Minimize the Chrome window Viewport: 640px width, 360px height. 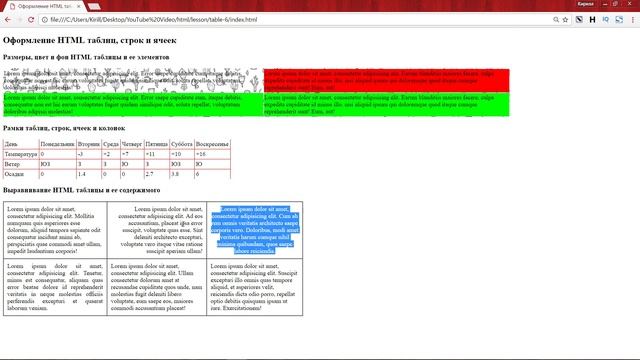pyautogui.click(x=605, y=4)
